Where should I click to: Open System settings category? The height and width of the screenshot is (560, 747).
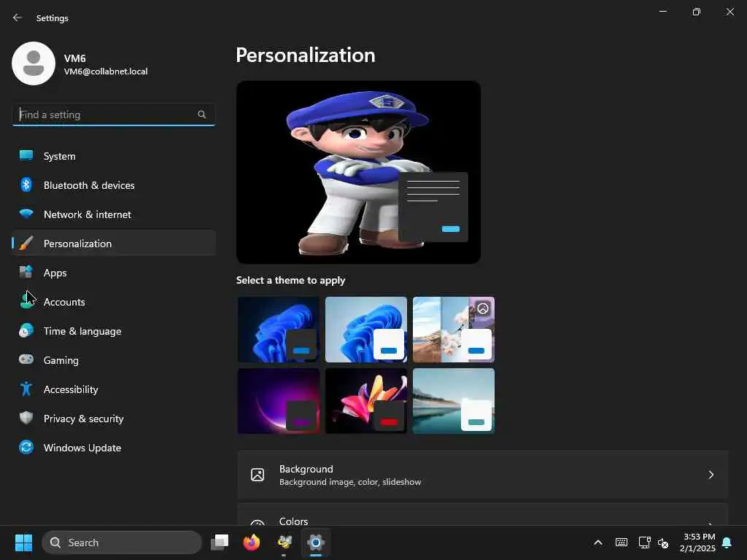[114, 156]
